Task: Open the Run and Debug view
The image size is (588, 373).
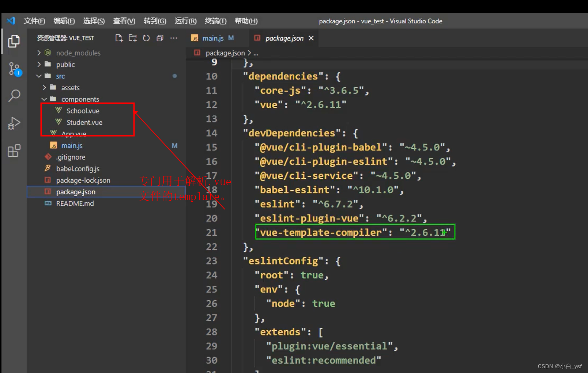Action: pos(14,123)
